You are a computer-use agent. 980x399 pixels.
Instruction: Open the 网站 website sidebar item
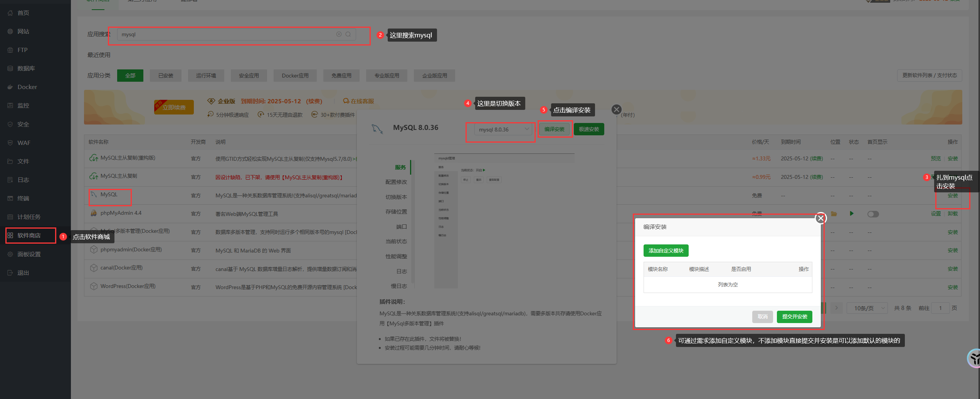tap(23, 31)
